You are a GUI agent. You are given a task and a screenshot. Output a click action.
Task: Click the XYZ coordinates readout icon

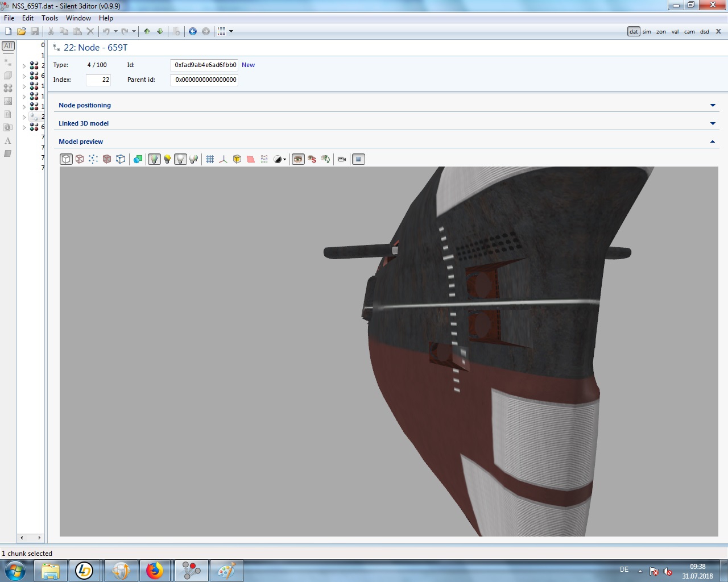pyautogui.click(x=264, y=159)
